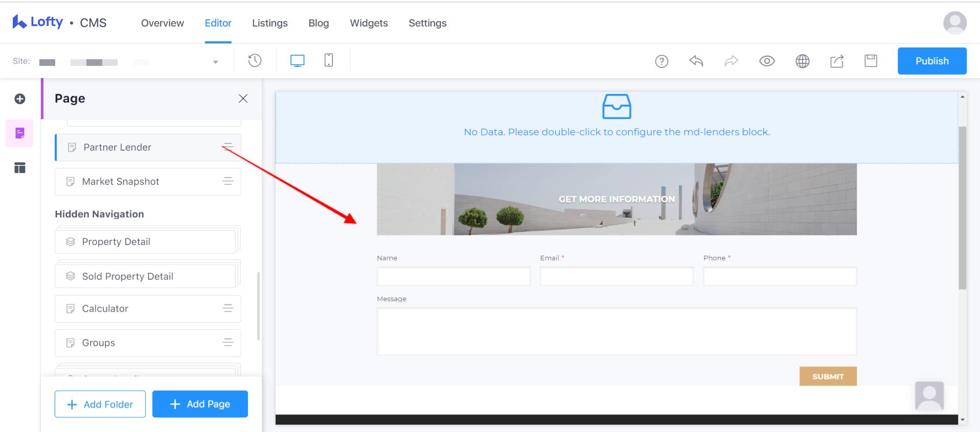Open the globe domain settings icon
The image size is (980, 432).
coord(803,61)
